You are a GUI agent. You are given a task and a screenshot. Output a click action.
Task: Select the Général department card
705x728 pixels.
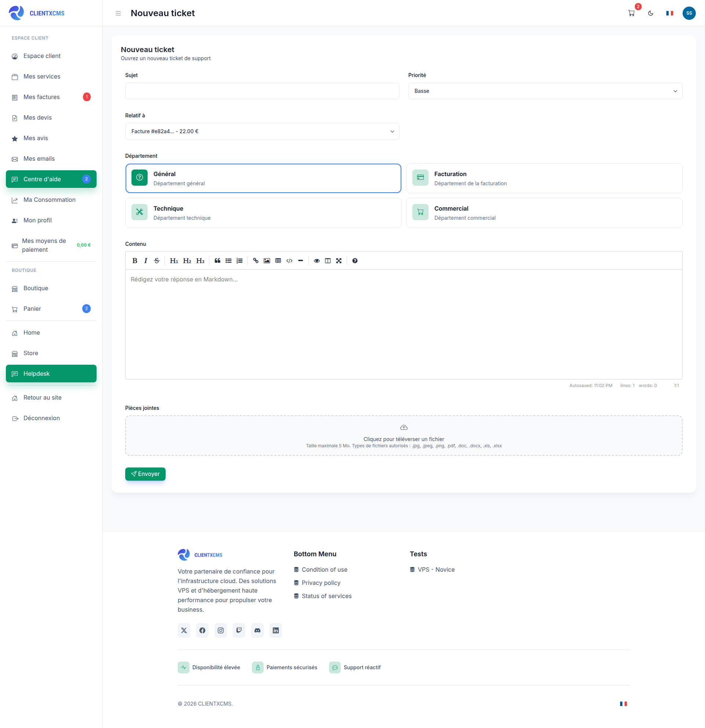pyautogui.click(x=263, y=178)
